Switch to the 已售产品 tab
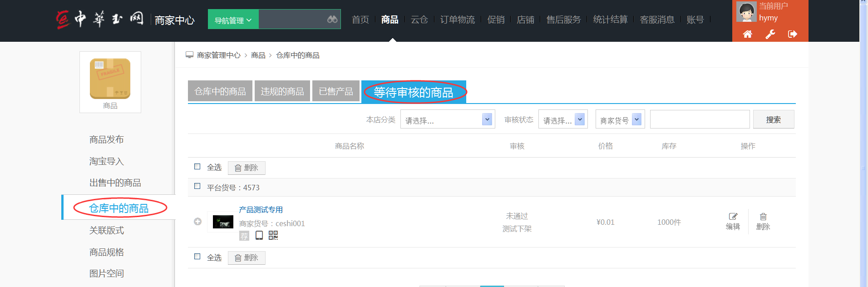 (x=336, y=91)
